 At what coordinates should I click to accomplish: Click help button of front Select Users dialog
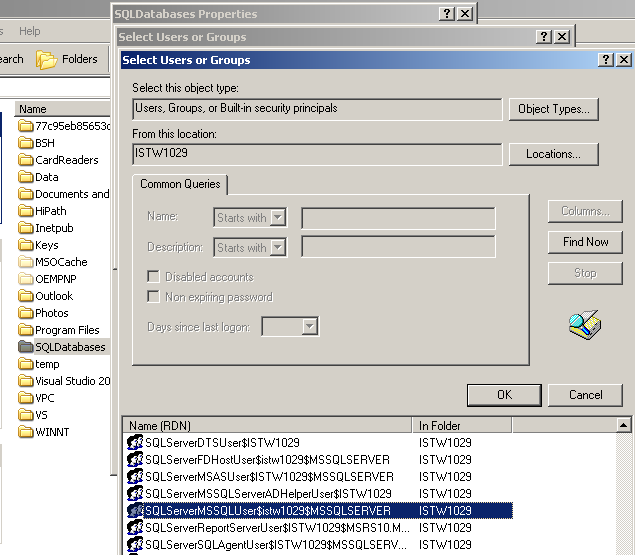tap(606, 60)
